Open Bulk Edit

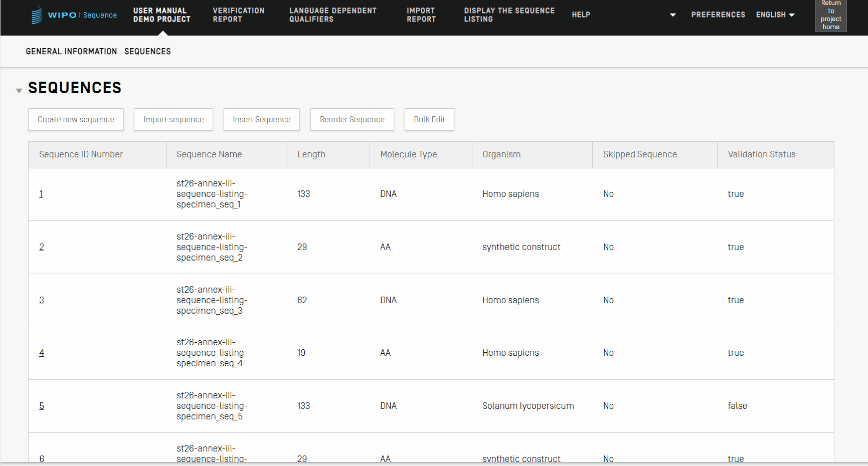click(x=429, y=120)
